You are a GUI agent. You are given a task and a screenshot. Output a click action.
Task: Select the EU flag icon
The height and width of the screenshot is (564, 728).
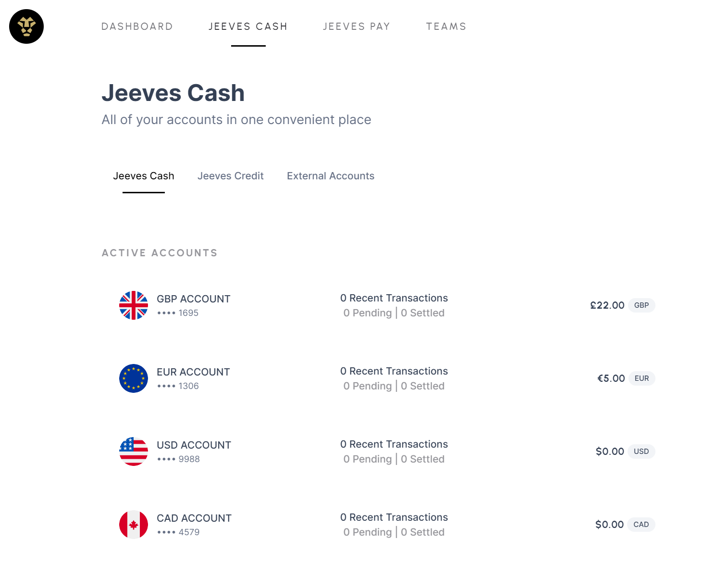click(x=134, y=378)
